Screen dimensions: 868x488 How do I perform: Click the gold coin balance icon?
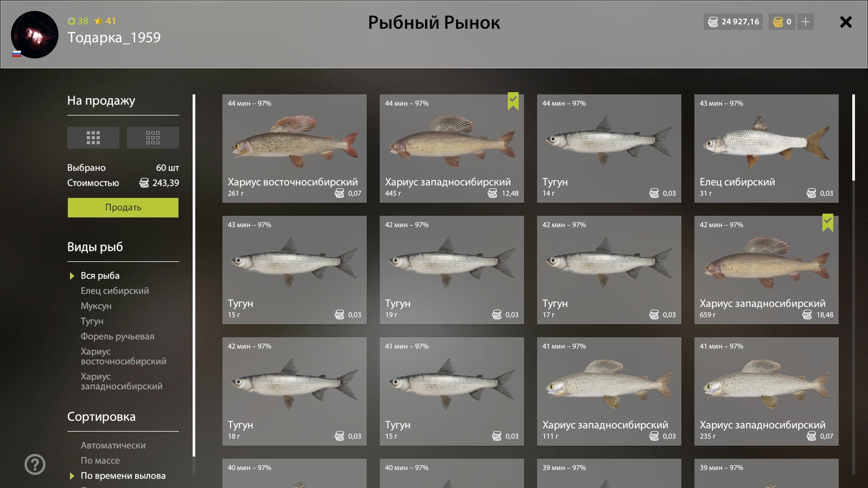pos(778,22)
